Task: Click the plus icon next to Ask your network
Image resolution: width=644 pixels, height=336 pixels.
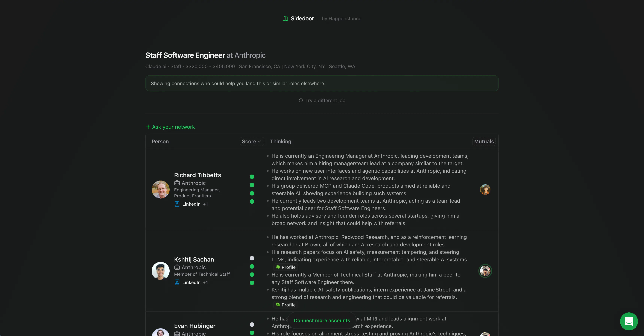Action: (148, 127)
